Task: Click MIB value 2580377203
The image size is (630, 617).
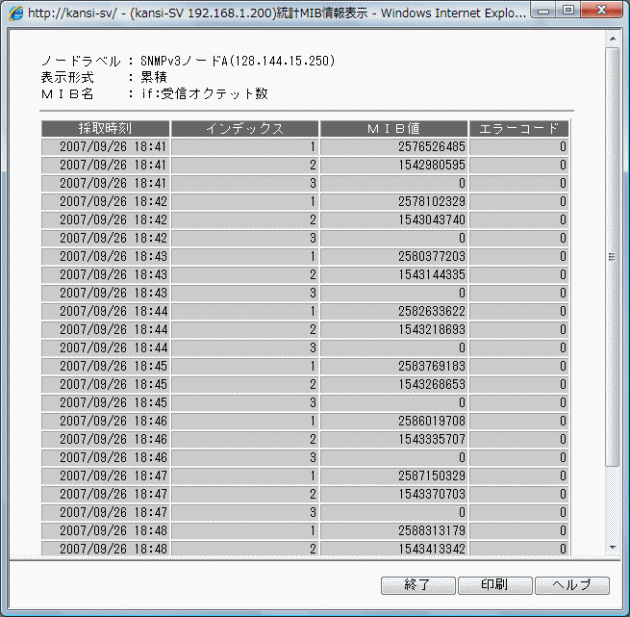Action: pos(432,257)
